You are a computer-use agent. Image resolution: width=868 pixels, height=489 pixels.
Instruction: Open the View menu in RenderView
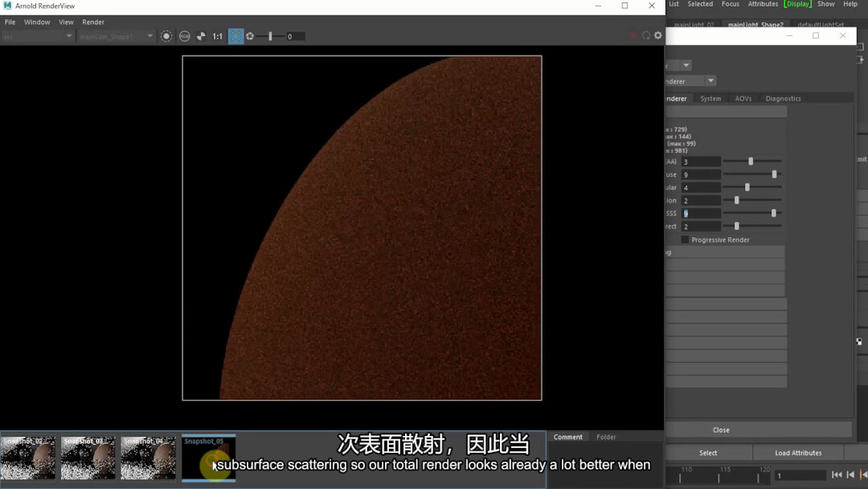pyautogui.click(x=66, y=23)
